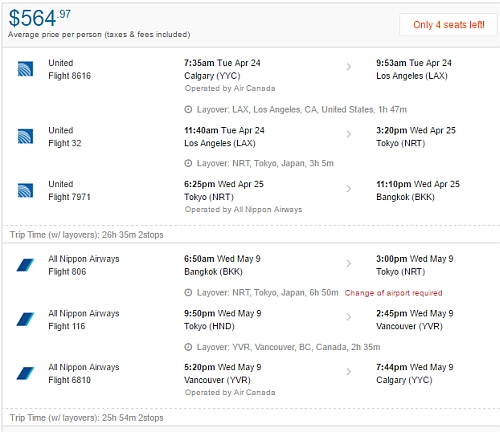Click clock icon beside LAX layover
Viewport: 500px width, 432px height.
coord(188,109)
